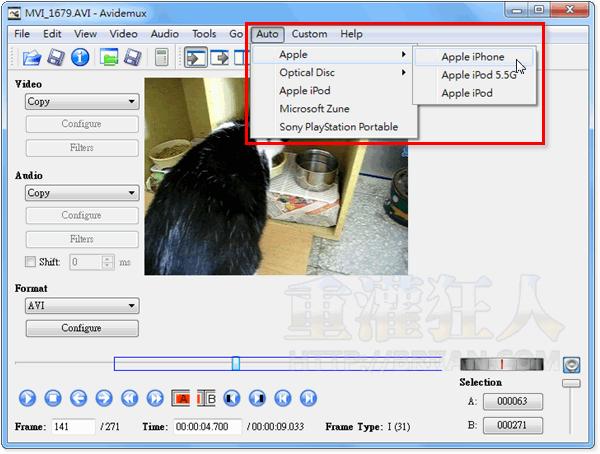Image resolution: width=600 pixels, height=454 pixels.
Task: Open the Audio codec Copy dropdown
Action: 82,193
